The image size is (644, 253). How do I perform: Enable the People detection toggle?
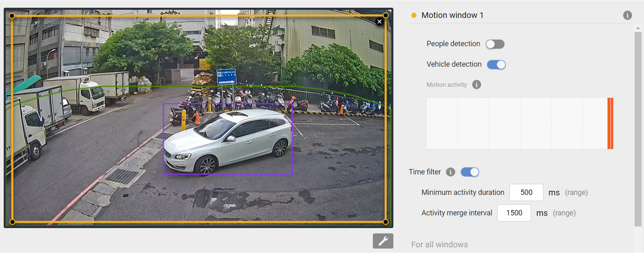[495, 44]
